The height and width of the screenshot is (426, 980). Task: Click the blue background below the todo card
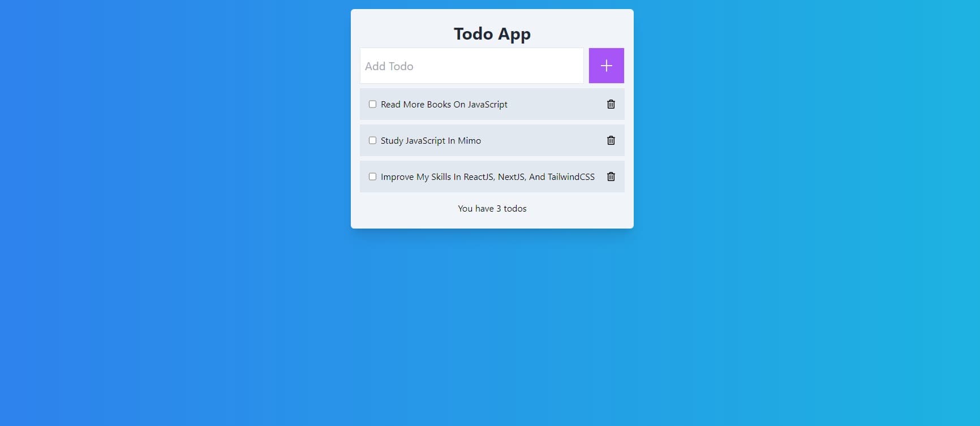[x=492, y=328]
